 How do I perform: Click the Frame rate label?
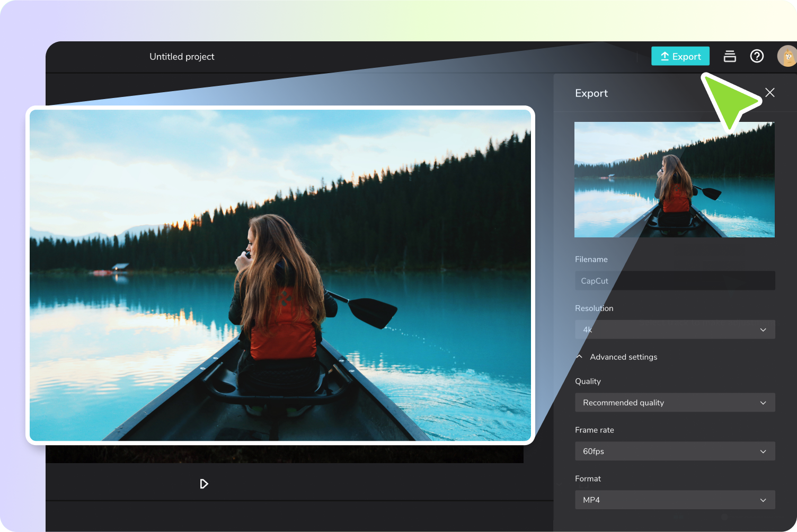(x=595, y=430)
